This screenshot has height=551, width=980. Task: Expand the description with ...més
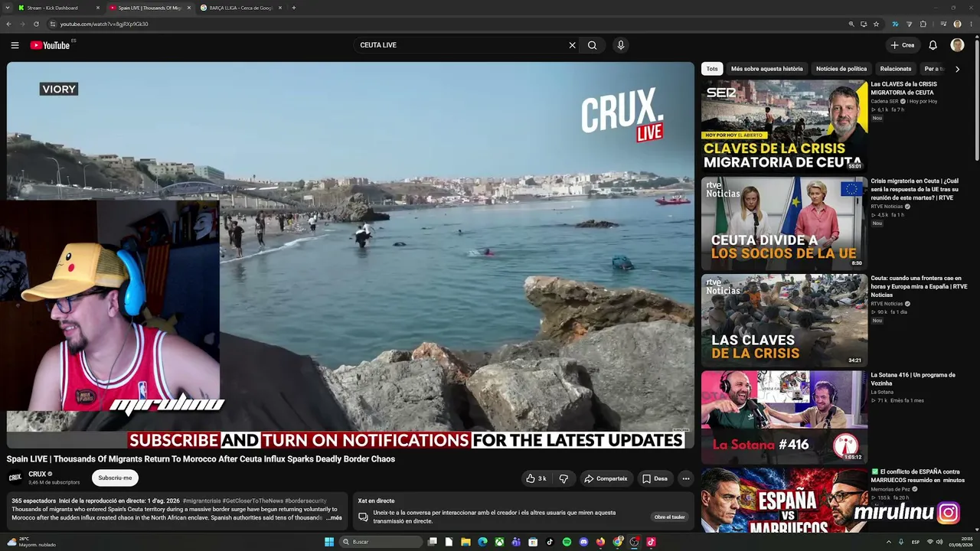pos(334,518)
